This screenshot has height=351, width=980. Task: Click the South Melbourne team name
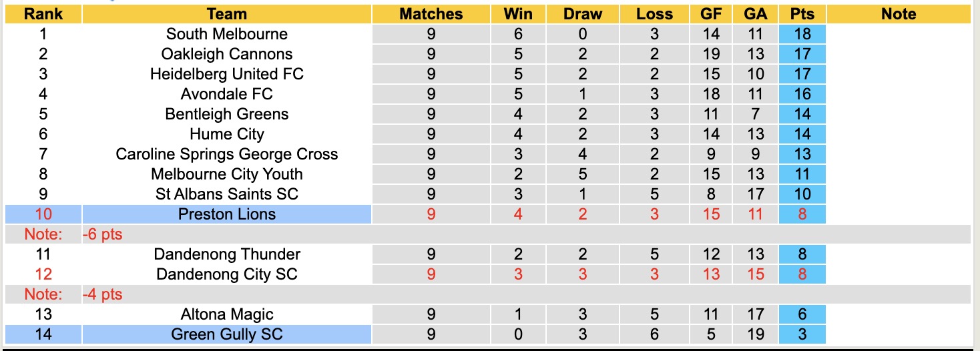click(227, 34)
